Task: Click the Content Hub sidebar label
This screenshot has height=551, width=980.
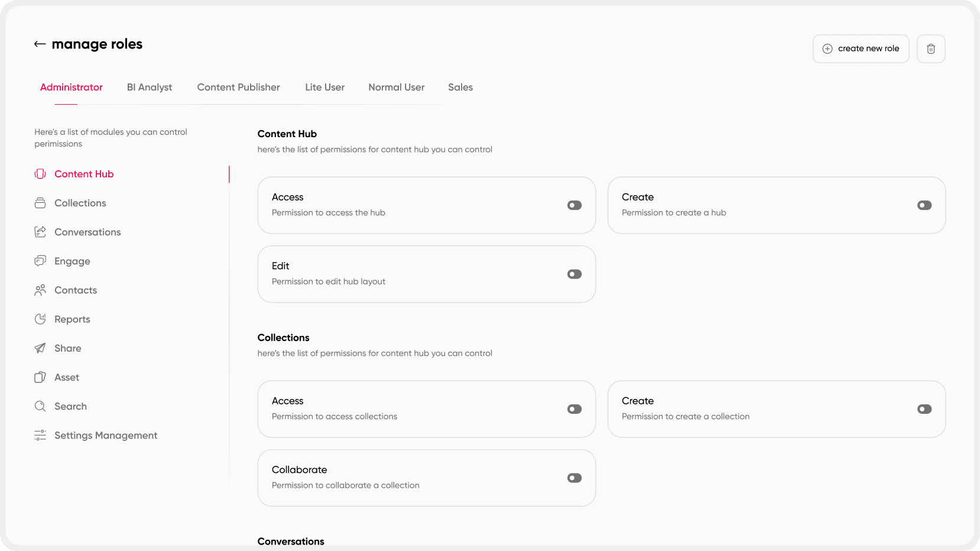Action: click(x=84, y=174)
